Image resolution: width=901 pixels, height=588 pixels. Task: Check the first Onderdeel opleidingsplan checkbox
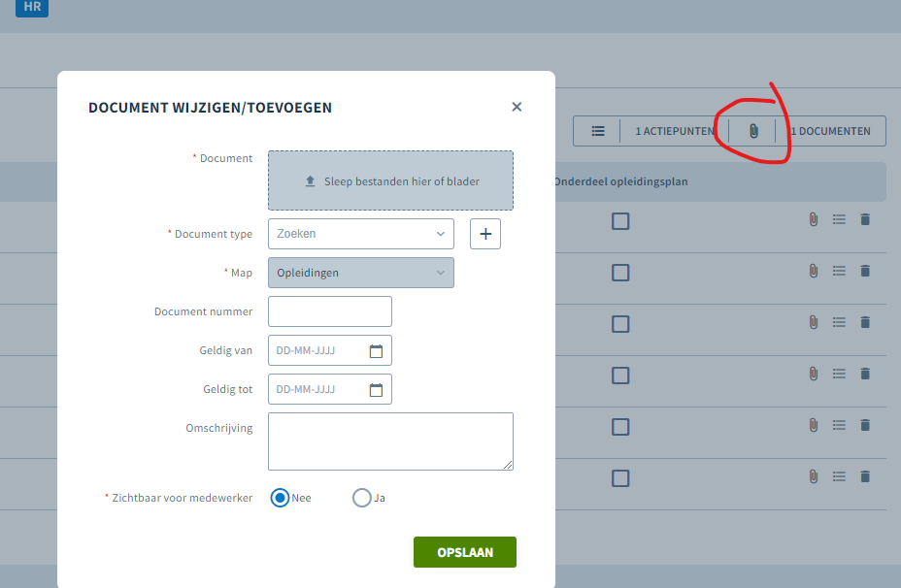pos(620,221)
